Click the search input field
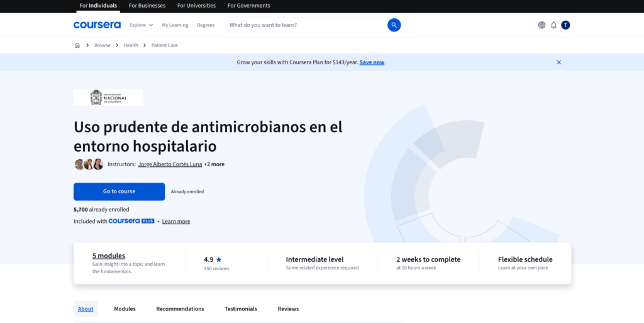The width and height of the screenshot is (644, 323). click(x=306, y=25)
